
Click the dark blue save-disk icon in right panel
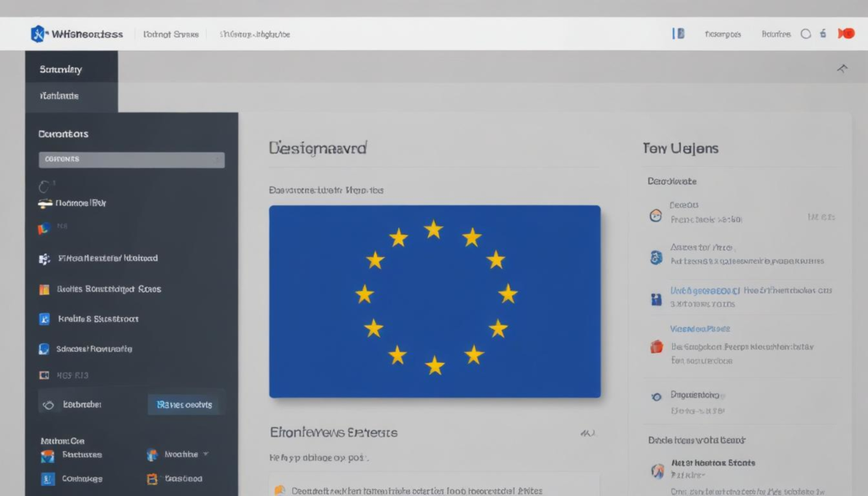(x=656, y=299)
